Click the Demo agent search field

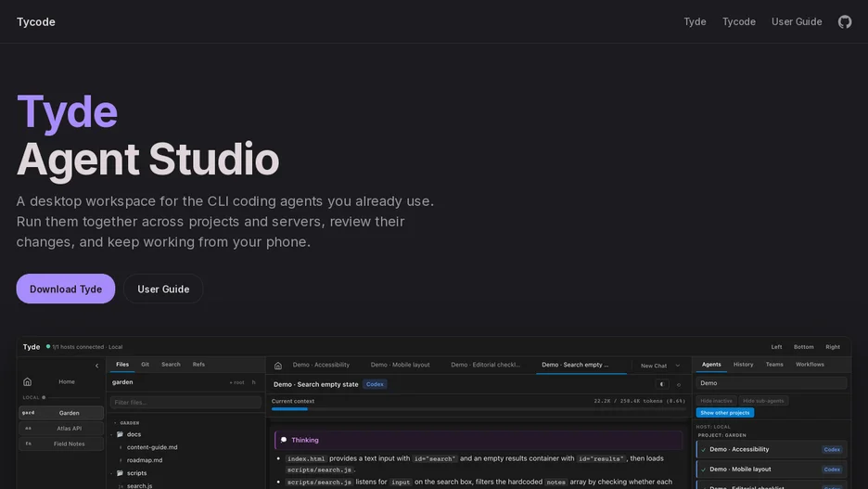pos(772,383)
